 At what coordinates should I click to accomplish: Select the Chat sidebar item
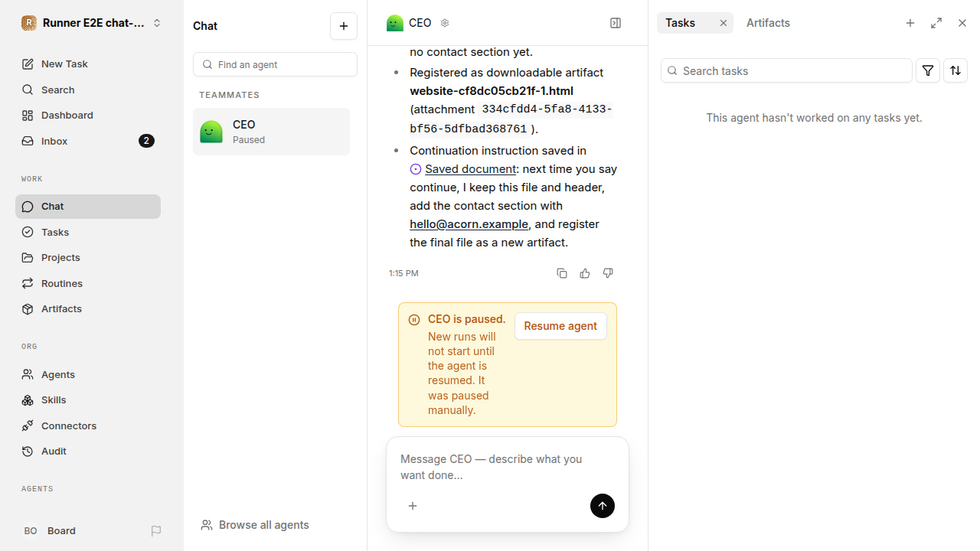(88, 207)
